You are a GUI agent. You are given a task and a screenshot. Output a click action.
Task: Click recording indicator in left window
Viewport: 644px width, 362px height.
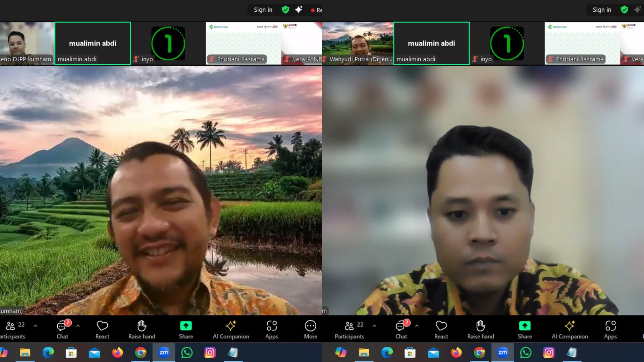(316, 10)
